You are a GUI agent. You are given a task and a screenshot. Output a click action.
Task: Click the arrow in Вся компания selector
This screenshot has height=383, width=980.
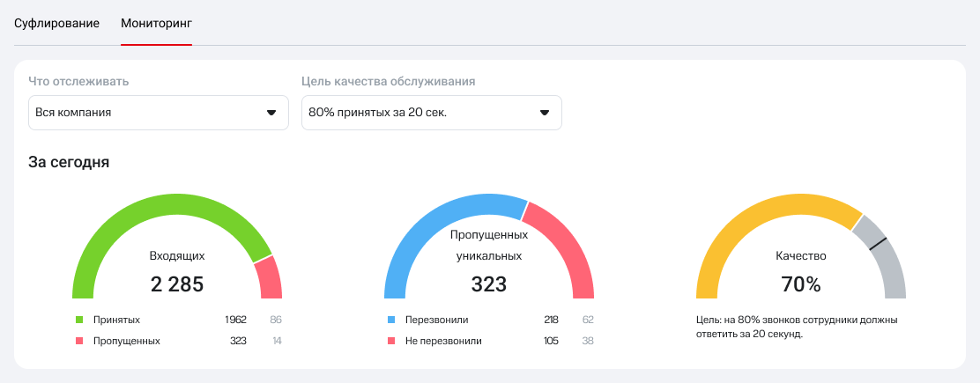(271, 113)
